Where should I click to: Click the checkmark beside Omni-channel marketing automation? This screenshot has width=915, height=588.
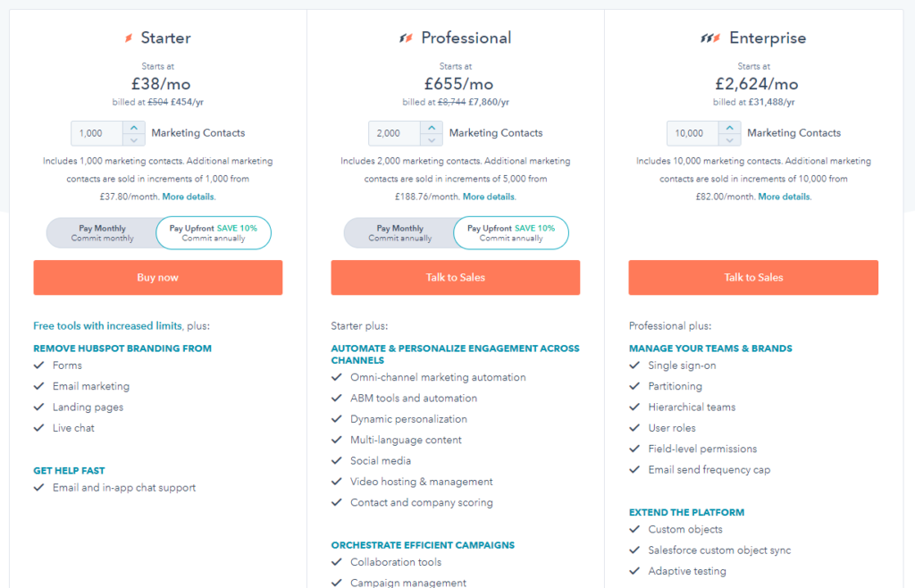click(335, 377)
